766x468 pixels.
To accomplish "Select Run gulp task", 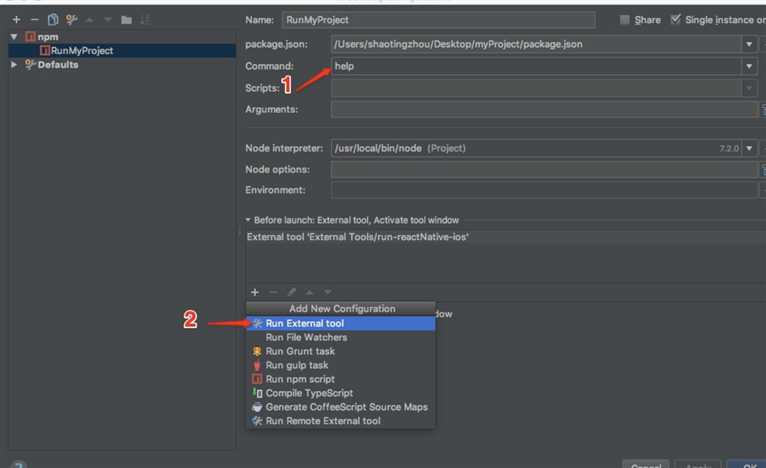I will point(298,365).
